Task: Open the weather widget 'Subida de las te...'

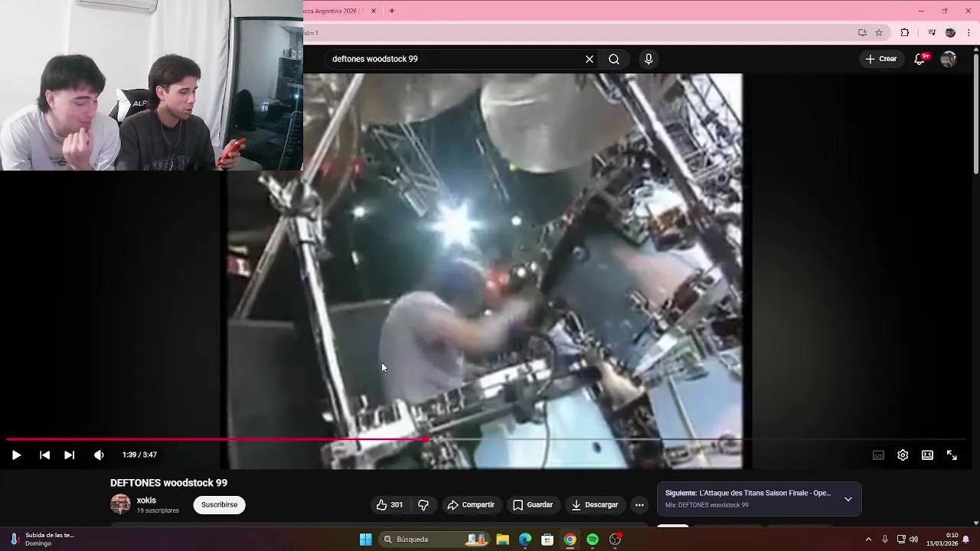Action: 42,540
